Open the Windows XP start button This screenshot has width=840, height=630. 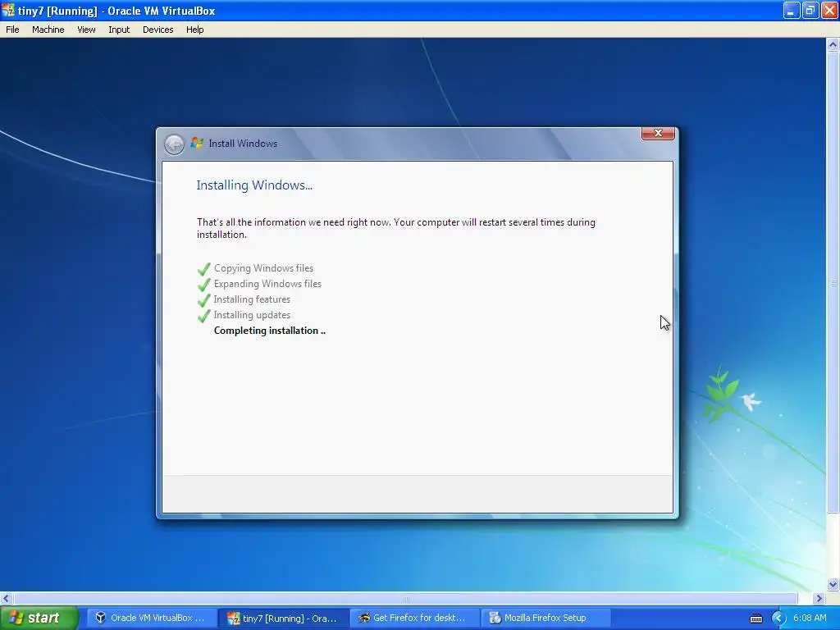click(x=39, y=619)
